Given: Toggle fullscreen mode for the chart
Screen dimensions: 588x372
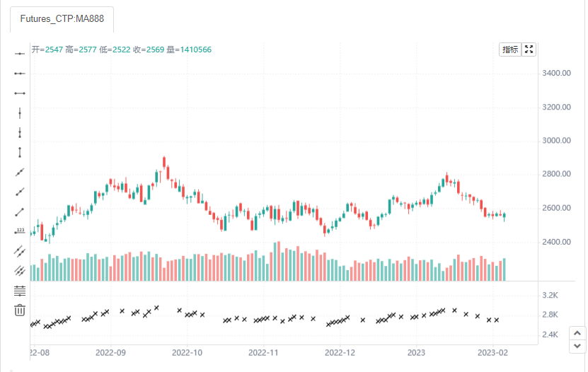Looking at the screenshot, I should (529, 50).
